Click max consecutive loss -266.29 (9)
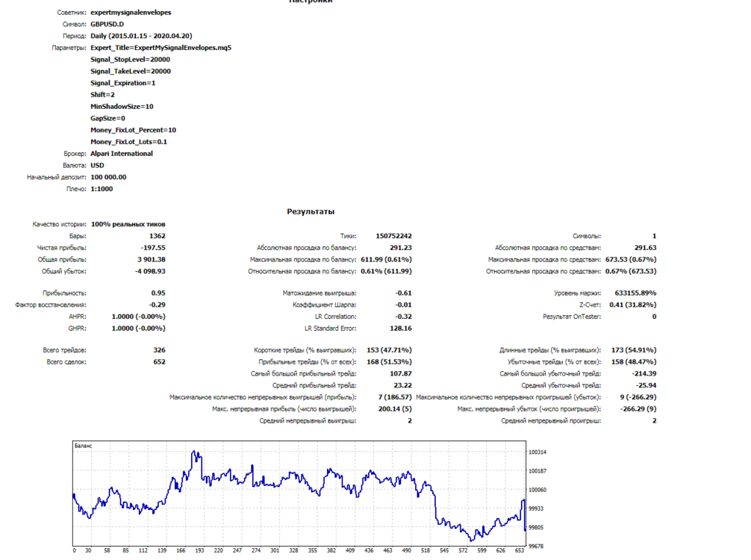The width and height of the screenshot is (751, 560). [x=638, y=408]
